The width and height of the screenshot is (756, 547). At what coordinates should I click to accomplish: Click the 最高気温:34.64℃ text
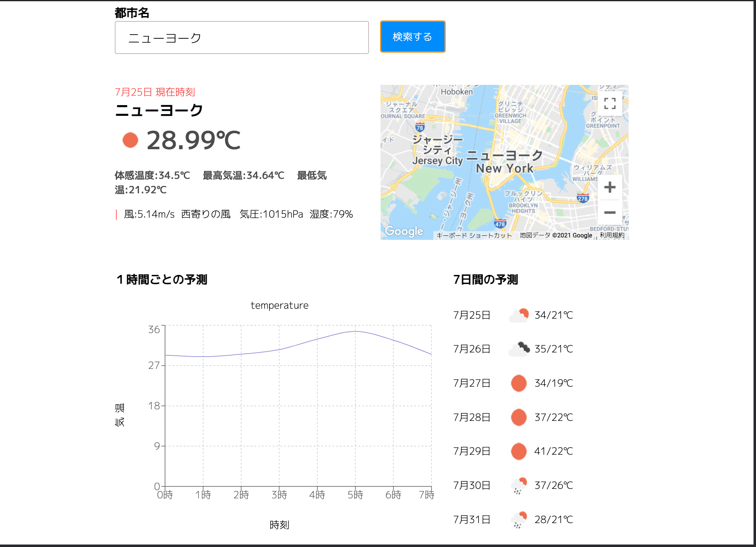click(x=244, y=176)
